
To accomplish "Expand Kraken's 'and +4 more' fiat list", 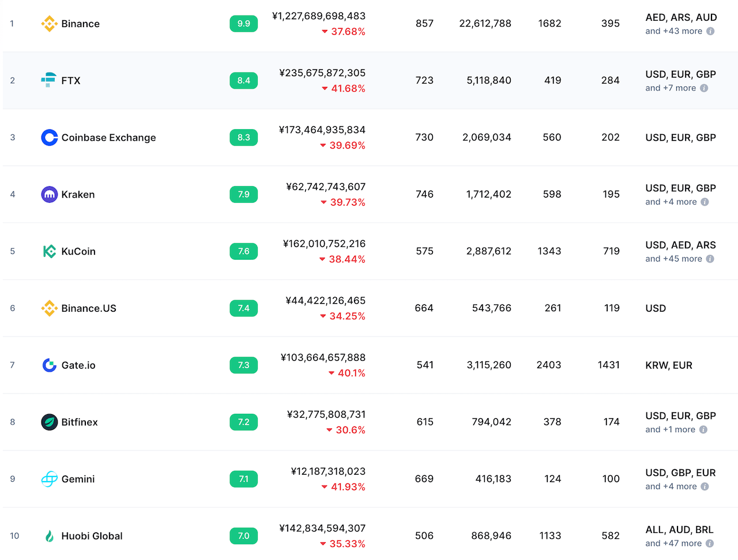I will [671, 202].
